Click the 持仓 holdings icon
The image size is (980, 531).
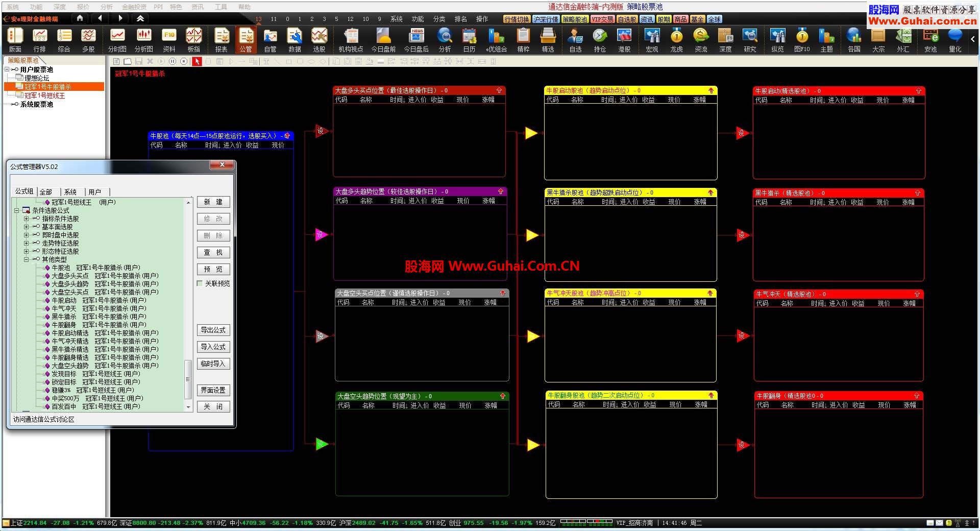pos(600,40)
